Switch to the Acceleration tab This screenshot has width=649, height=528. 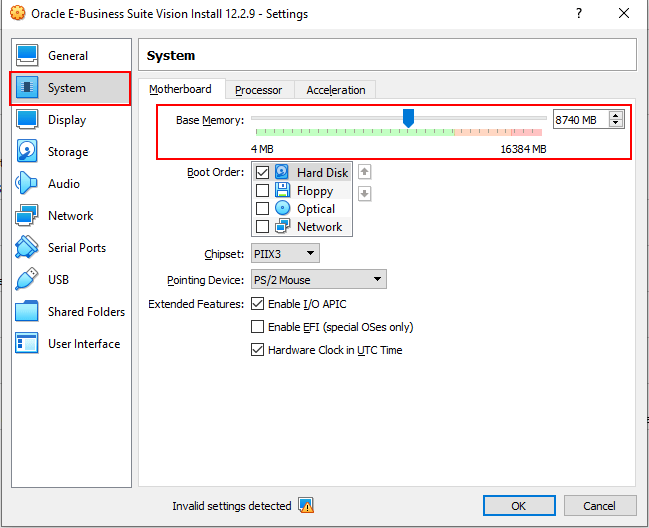(x=335, y=90)
